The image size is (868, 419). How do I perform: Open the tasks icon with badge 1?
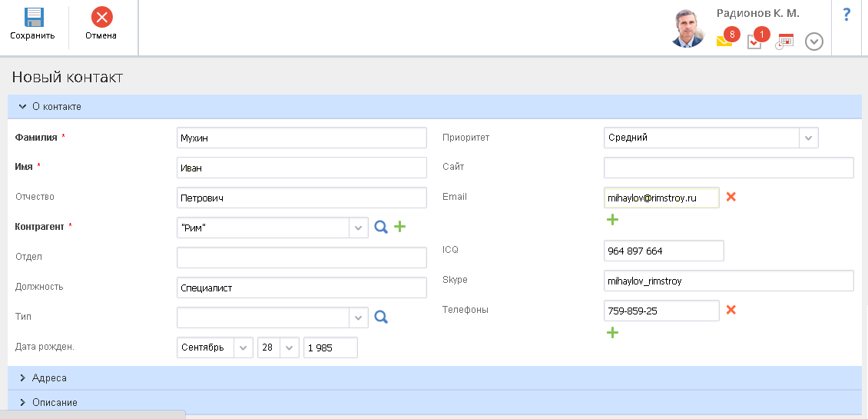pos(754,42)
